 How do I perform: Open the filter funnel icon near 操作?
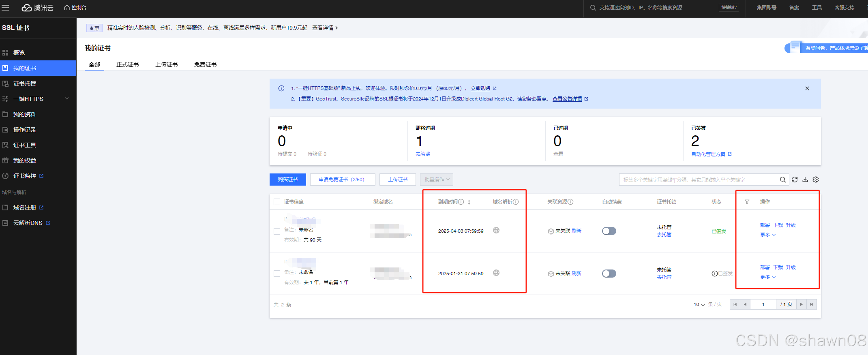point(747,202)
